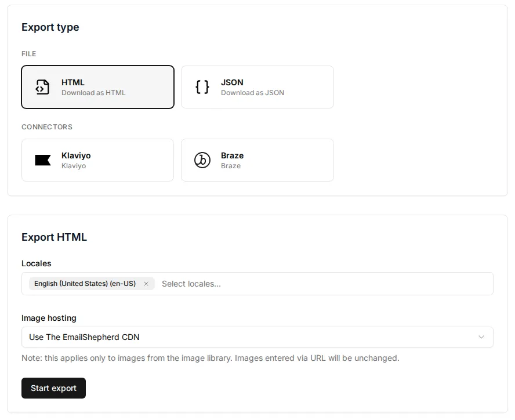Screen dimensions: 515x420
Task: Click the Export HTML heading
Action: point(54,237)
